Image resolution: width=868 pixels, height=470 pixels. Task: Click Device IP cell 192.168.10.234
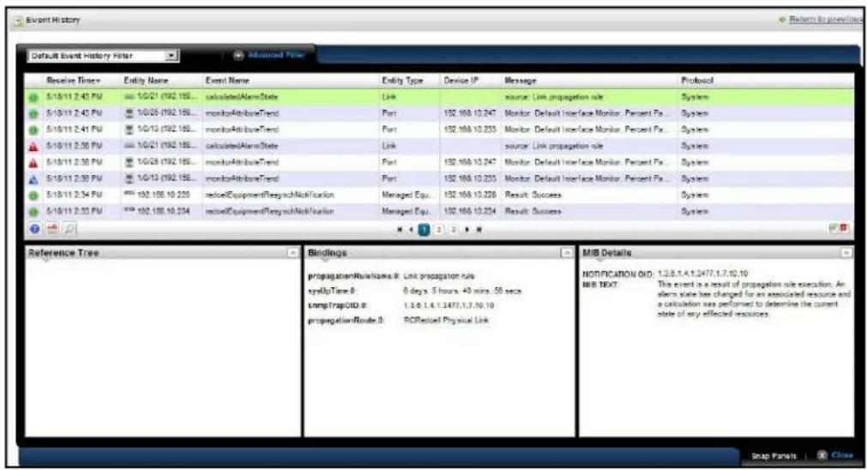click(x=470, y=212)
